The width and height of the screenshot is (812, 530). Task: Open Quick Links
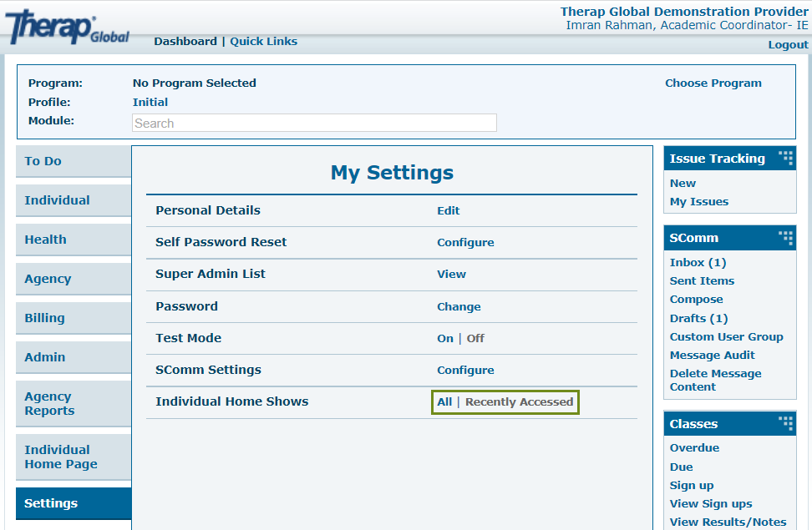click(x=264, y=42)
